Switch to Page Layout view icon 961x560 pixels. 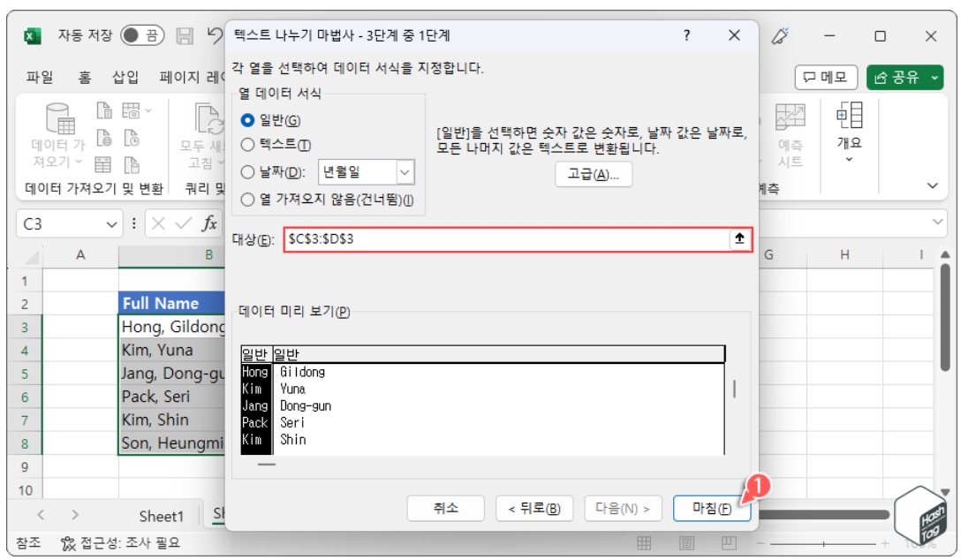point(686,543)
